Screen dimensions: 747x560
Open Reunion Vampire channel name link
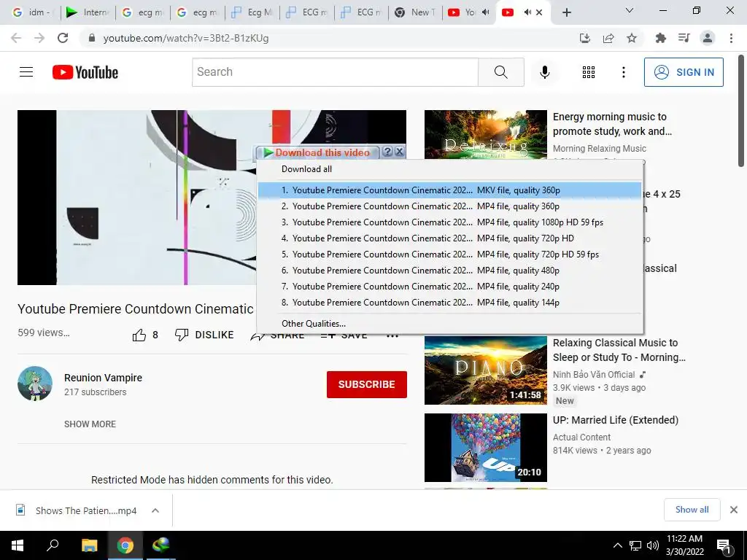tap(104, 378)
